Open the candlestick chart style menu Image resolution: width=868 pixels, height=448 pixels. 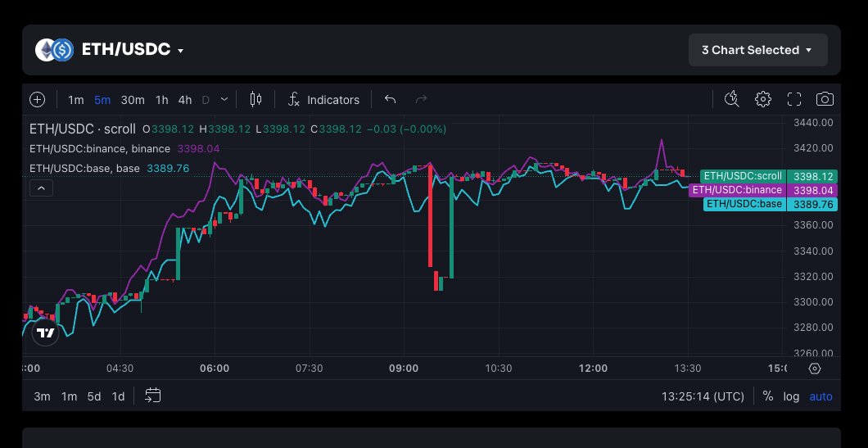pos(255,100)
